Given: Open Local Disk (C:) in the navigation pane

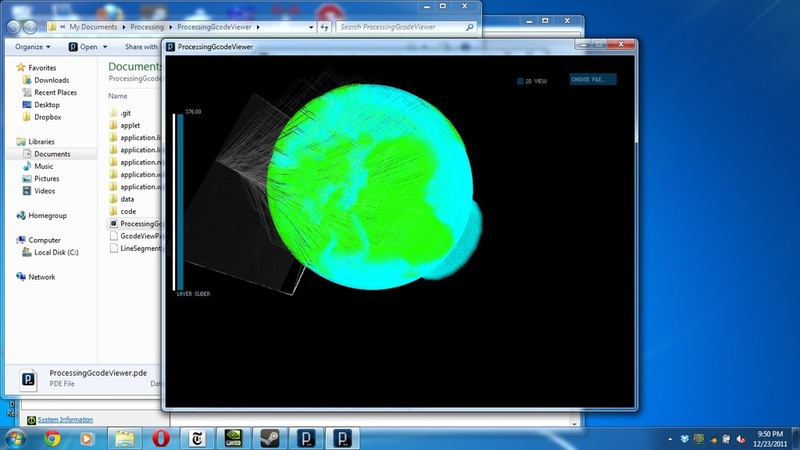Looking at the screenshot, I should 56,252.
